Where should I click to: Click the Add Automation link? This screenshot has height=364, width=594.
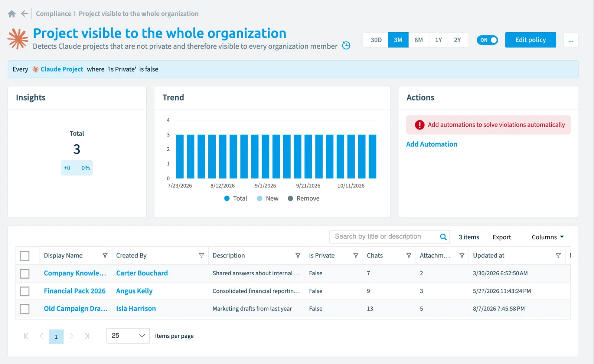(x=432, y=144)
